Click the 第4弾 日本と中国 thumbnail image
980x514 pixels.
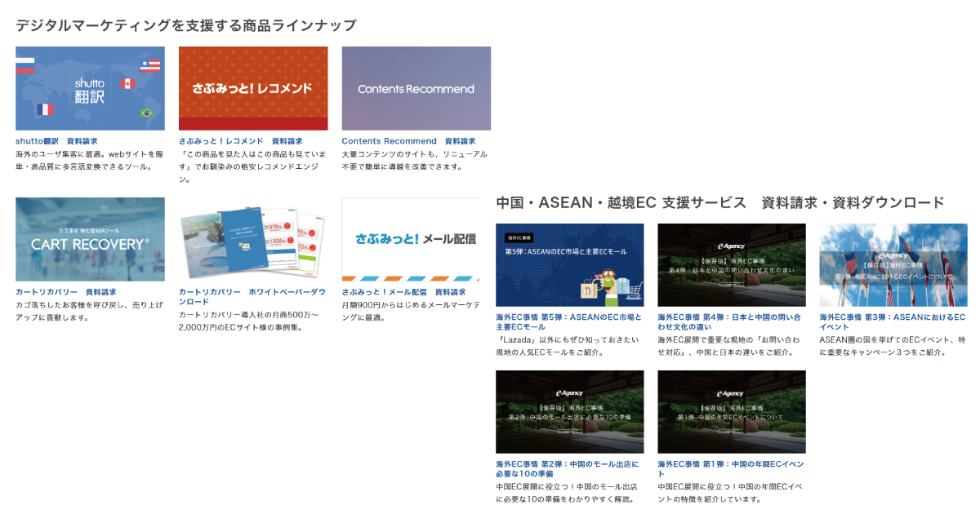click(731, 265)
